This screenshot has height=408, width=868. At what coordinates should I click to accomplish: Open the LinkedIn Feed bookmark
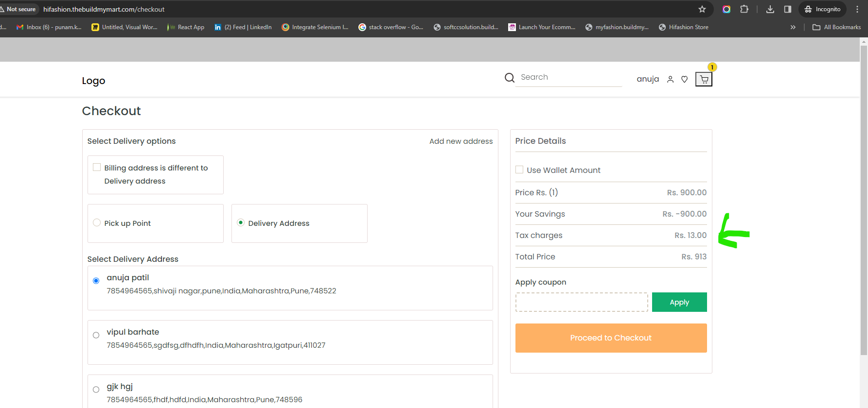pyautogui.click(x=243, y=27)
